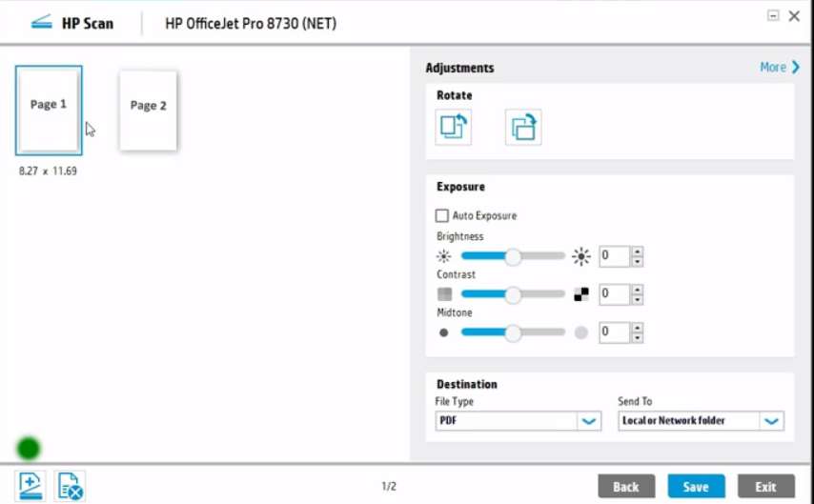
Task: Click the bright sun icon beside Brightness
Action: pos(581,256)
